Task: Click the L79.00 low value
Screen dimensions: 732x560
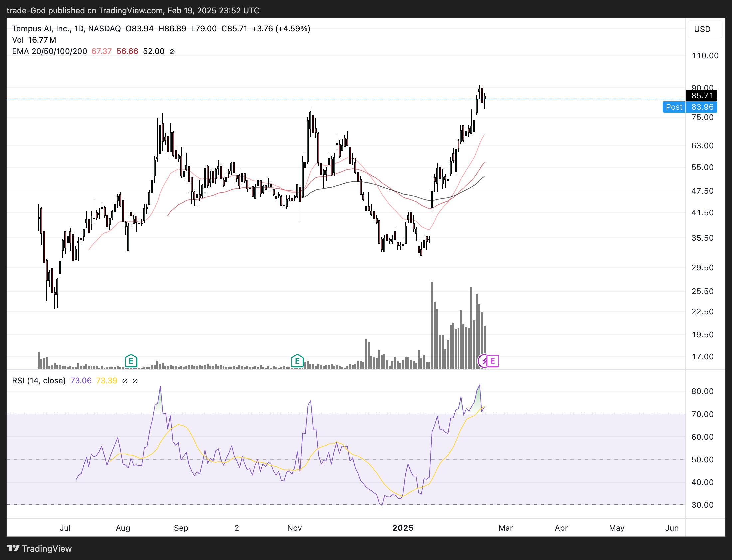Action: [x=204, y=29]
